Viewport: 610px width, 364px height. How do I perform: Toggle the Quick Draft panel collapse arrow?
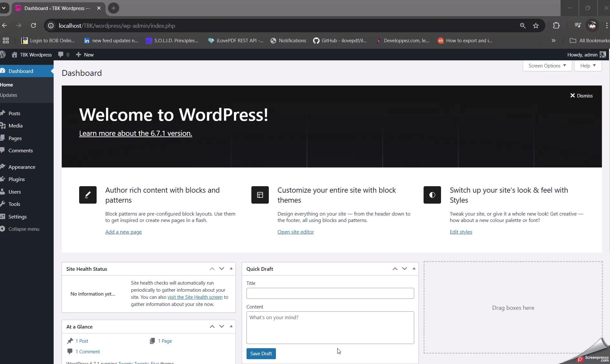click(x=414, y=268)
